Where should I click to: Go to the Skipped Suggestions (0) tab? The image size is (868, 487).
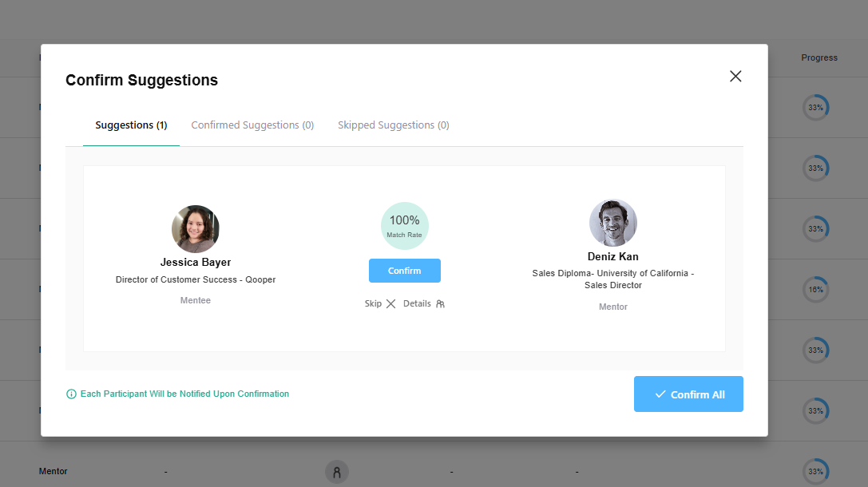pyautogui.click(x=393, y=125)
